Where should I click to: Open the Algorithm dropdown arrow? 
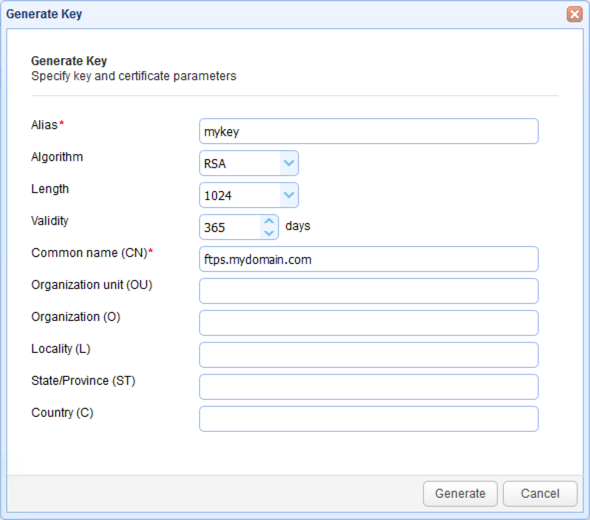pos(289,163)
